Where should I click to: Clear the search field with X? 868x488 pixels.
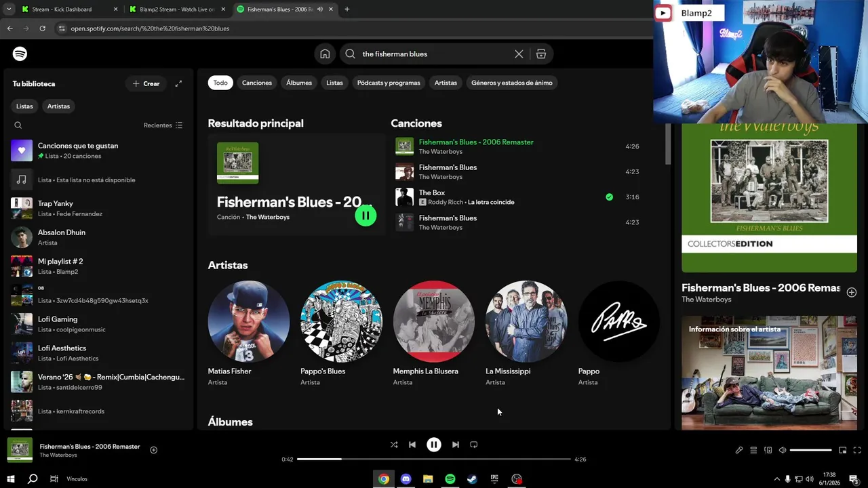pos(519,54)
